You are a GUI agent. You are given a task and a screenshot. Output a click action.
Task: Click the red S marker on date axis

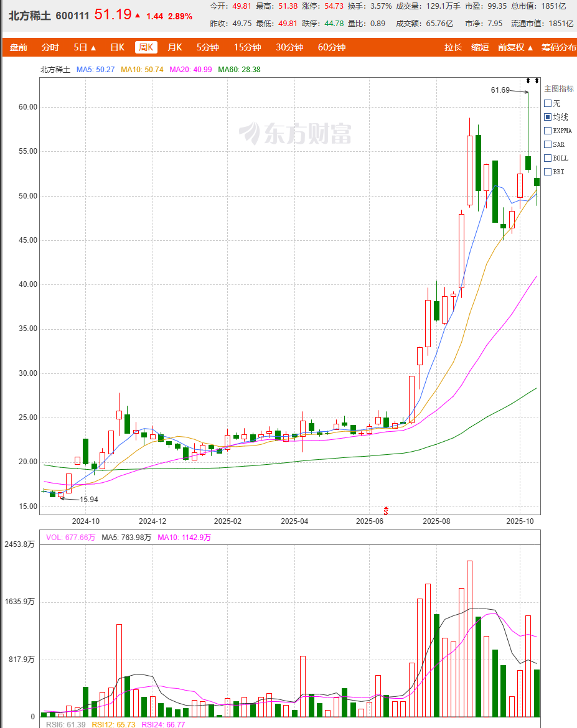point(386,510)
